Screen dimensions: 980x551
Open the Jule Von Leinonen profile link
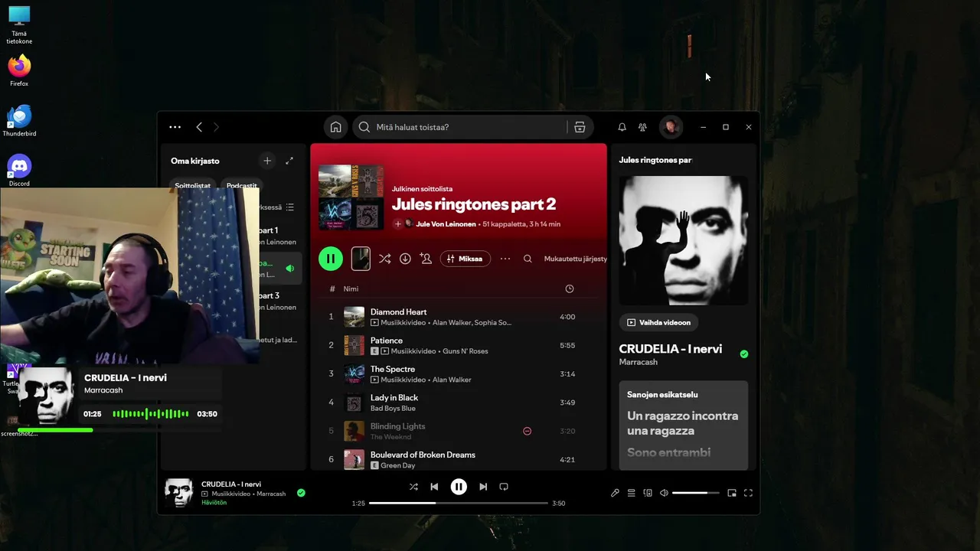(446, 224)
